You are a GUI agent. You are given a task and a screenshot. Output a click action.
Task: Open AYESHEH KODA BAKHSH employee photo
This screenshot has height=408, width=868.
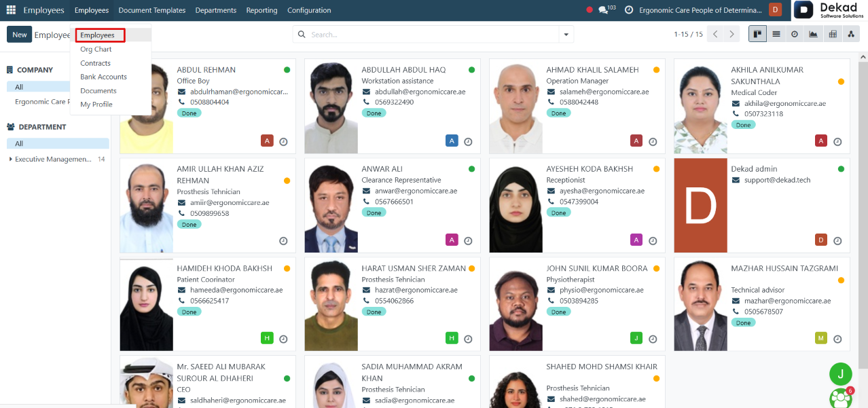(x=516, y=206)
